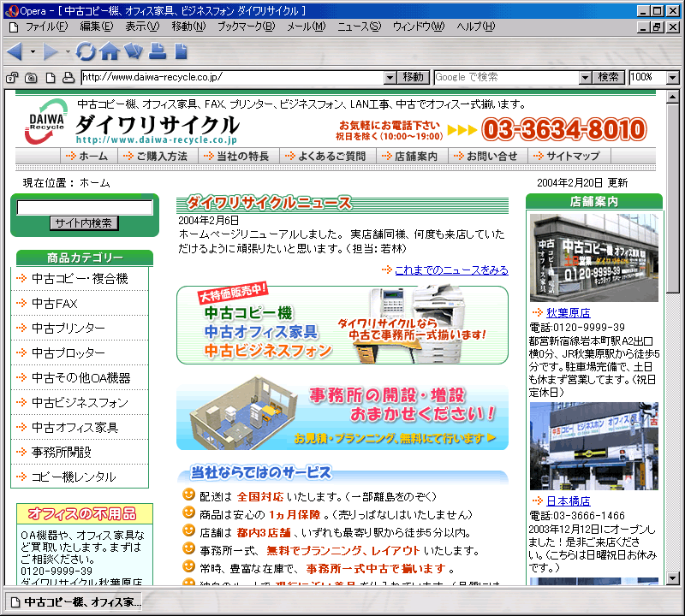Open the 中古オフィス家具 link in the category sidebar

pos(74,428)
